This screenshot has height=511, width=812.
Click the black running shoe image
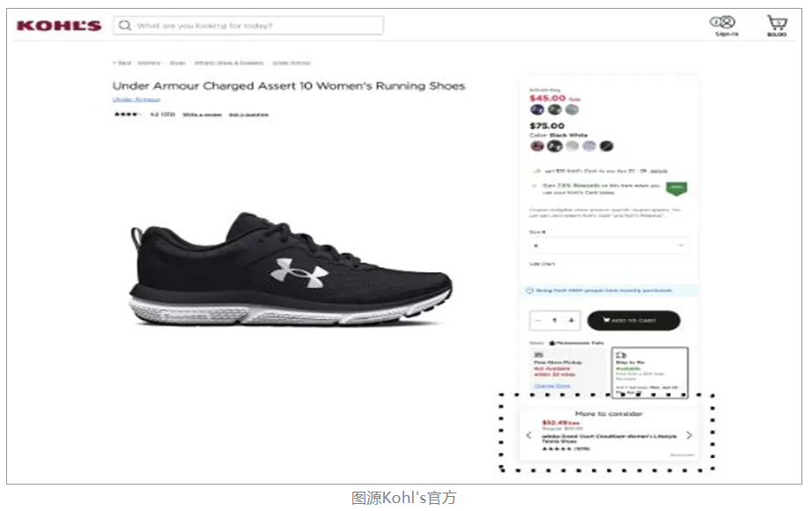(x=291, y=268)
